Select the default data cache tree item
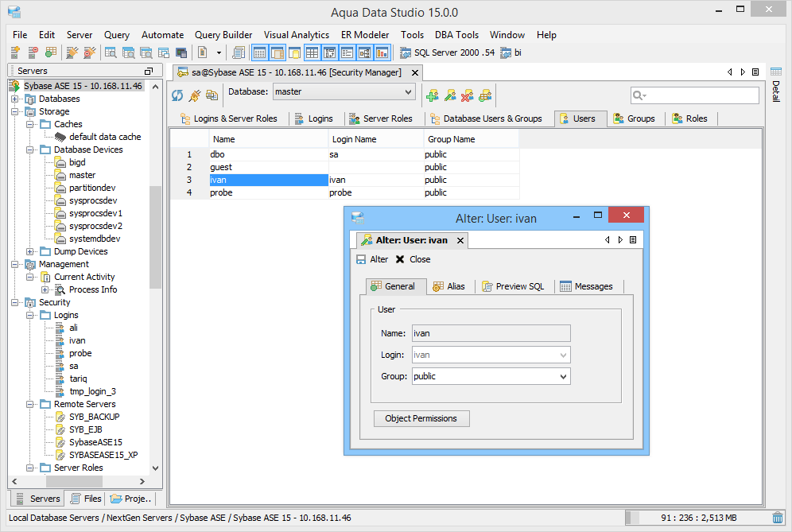The image size is (792, 532). point(105,137)
